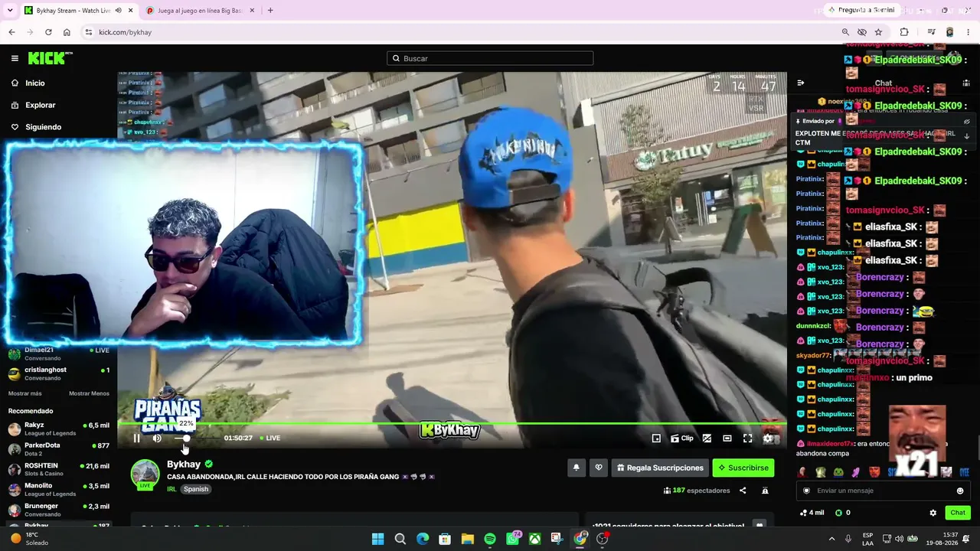This screenshot has height=551, width=980.
Task: Open the browser extensions menu
Action: 904,32
